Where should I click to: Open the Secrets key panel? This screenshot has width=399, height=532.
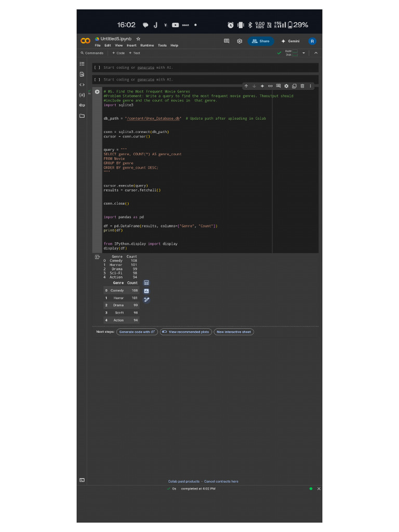pos(82,105)
